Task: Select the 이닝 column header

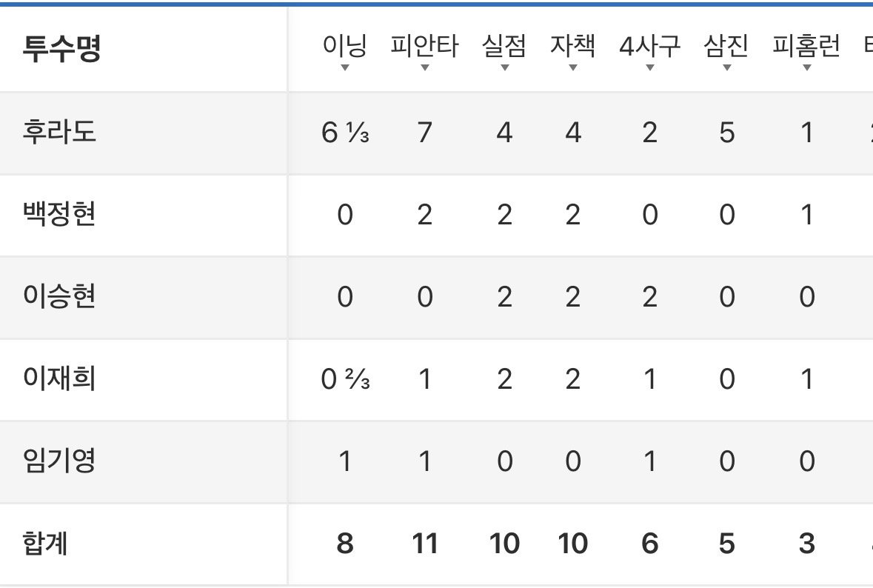Action: pyautogui.click(x=344, y=46)
